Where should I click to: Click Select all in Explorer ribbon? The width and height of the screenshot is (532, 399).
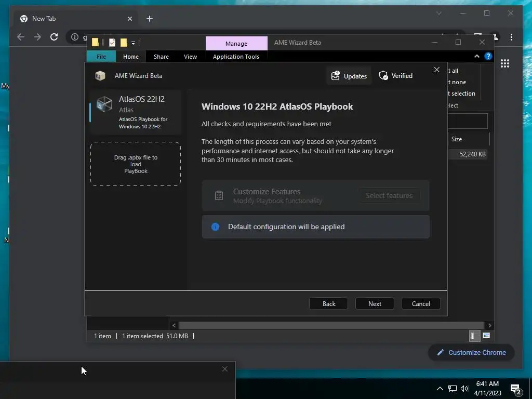pos(453,71)
